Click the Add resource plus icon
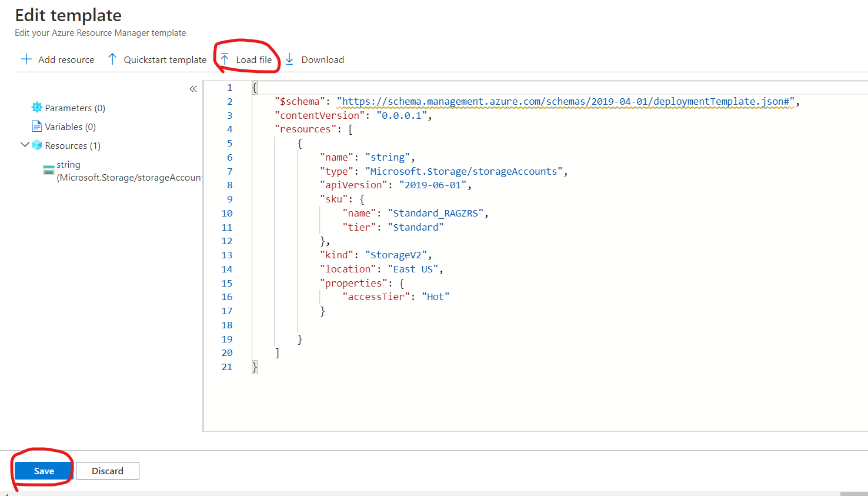 26,59
